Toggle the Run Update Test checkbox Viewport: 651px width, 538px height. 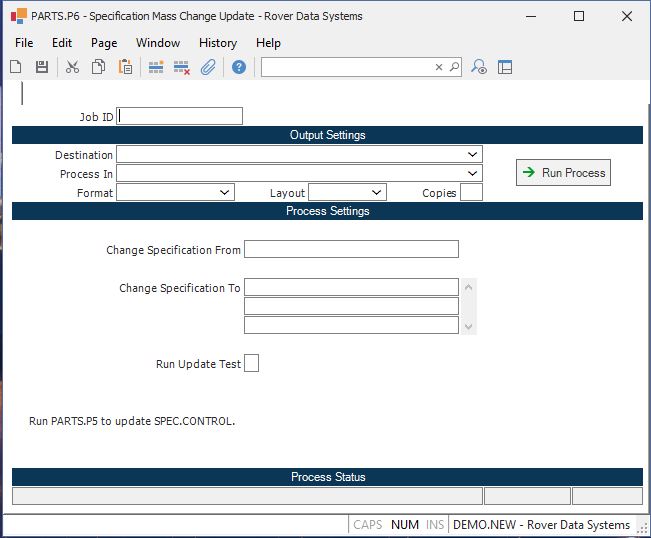(251, 363)
